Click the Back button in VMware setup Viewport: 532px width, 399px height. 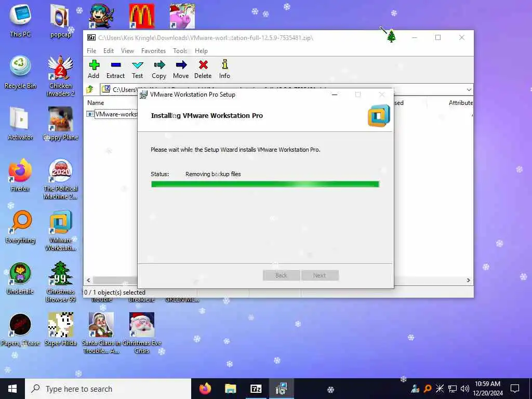[281, 275]
